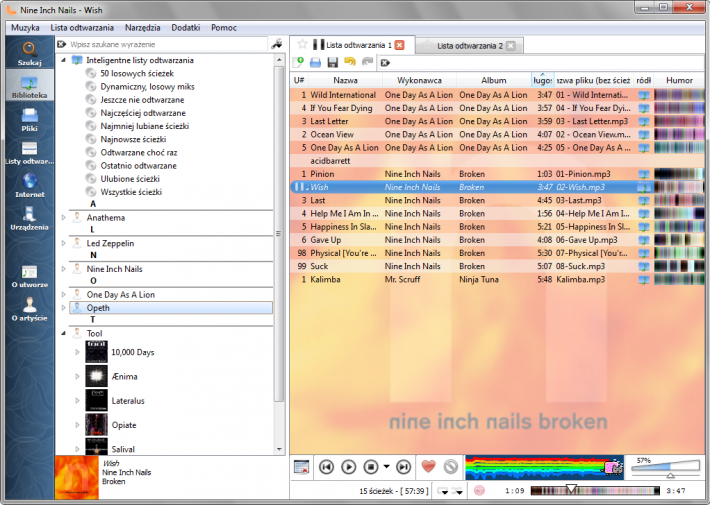Open the Pomoc menu
The width and height of the screenshot is (710, 505).
coord(224,28)
